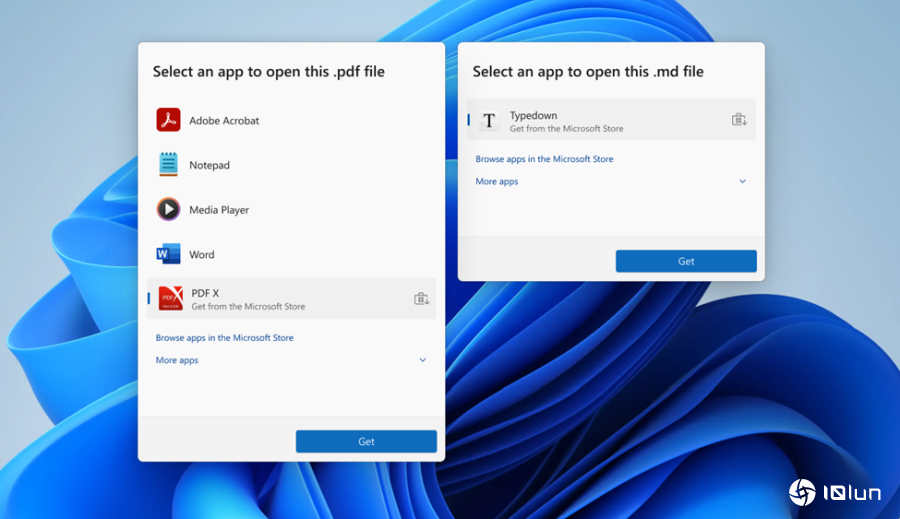Image resolution: width=900 pixels, height=519 pixels.
Task: Click the More apps link in the .pdf dialog
Action: click(177, 360)
